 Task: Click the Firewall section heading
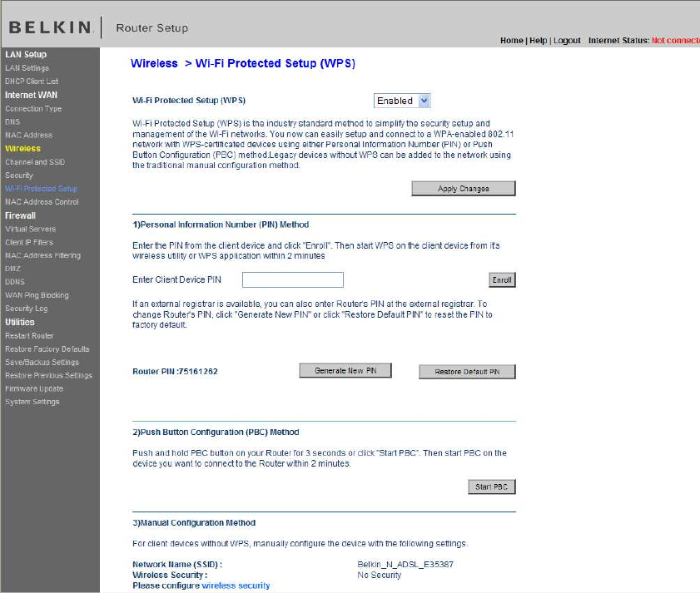pyautogui.click(x=20, y=215)
